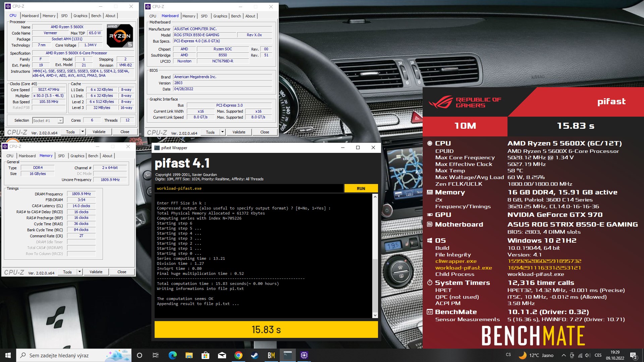Click BIOS Version value 2803

[222, 83]
